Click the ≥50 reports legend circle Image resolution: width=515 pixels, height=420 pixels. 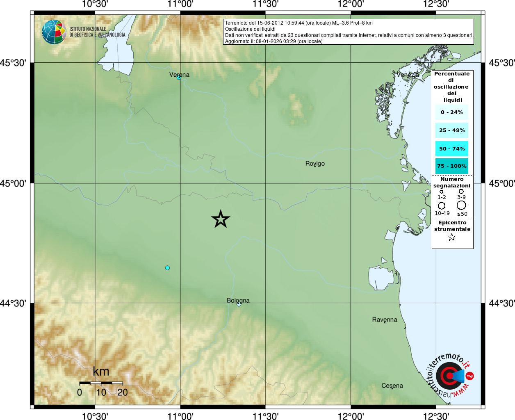pos(461,205)
